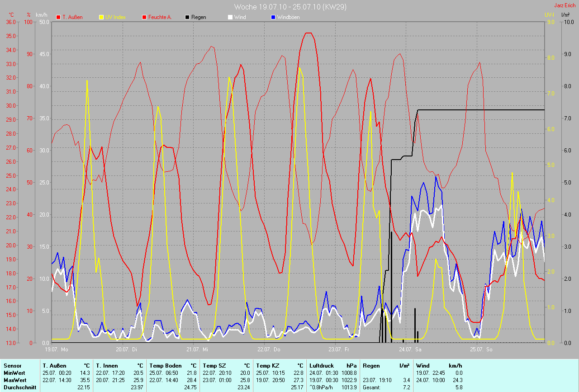Click the "Windböen" legend label

point(289,17)
